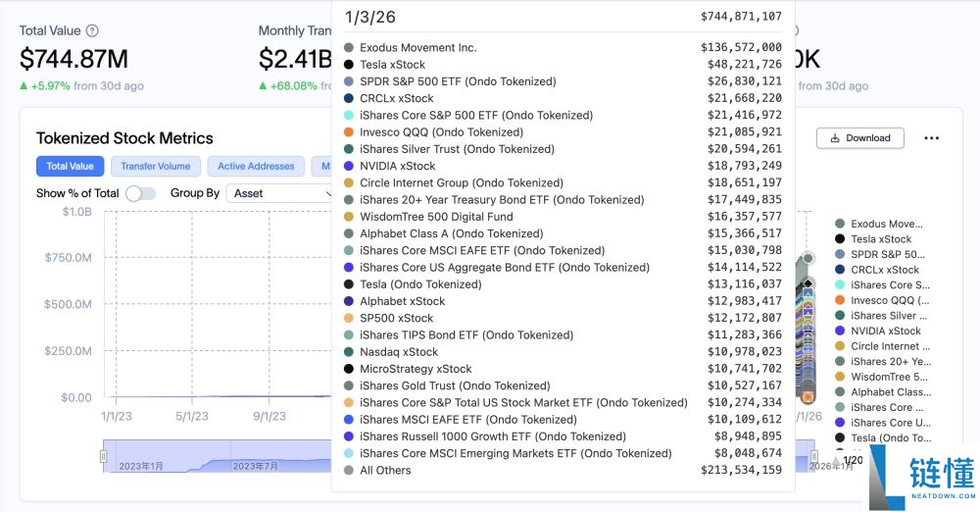Screen dimensions: 980x512
Task: Click the 1/3/26 tooltip date header
Action: (370, 17)
